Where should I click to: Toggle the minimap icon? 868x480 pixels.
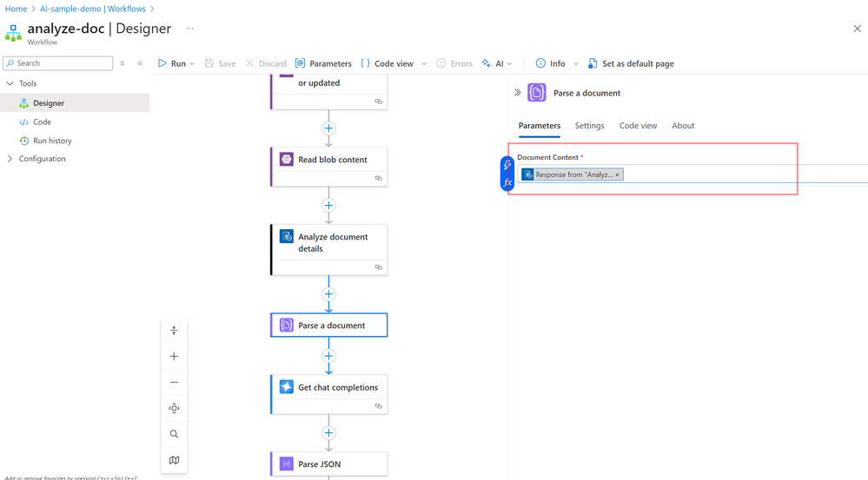174,460
